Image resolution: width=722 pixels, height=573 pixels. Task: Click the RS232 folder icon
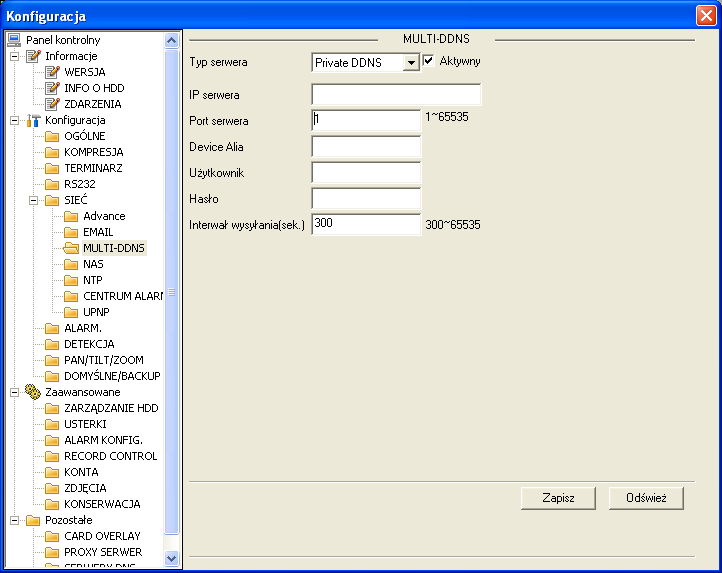click(52, 184)
